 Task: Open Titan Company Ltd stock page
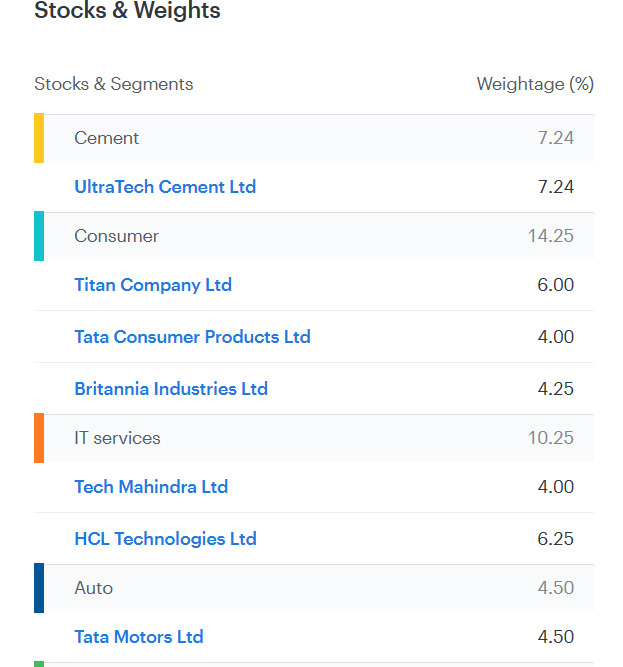(153, 285)
